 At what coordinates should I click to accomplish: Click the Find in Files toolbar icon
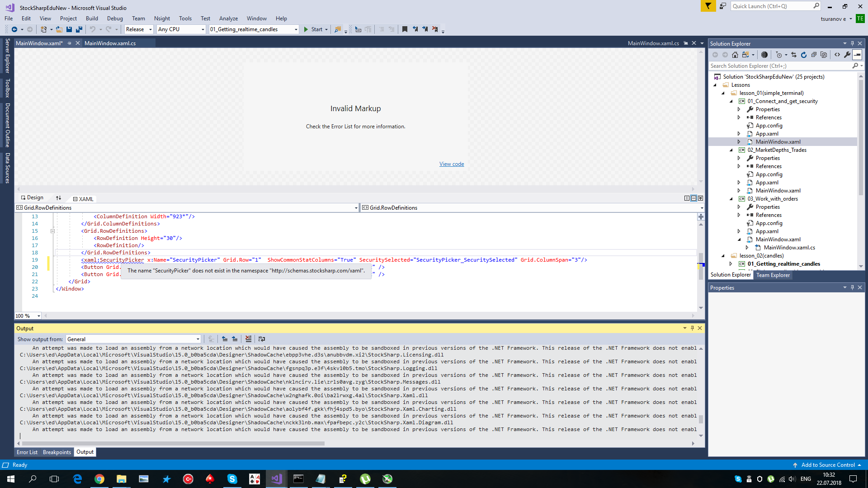[337, 29]
